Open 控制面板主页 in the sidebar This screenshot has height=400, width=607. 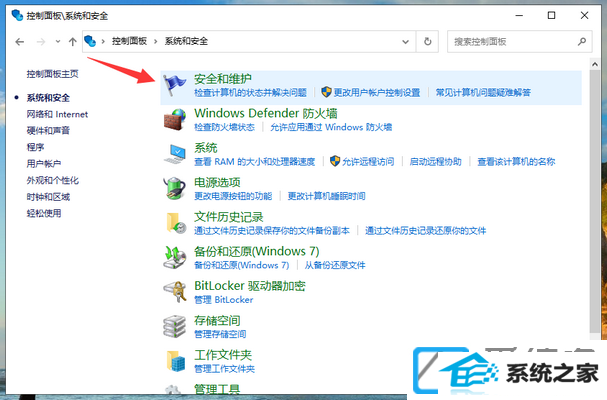point(52,74)
